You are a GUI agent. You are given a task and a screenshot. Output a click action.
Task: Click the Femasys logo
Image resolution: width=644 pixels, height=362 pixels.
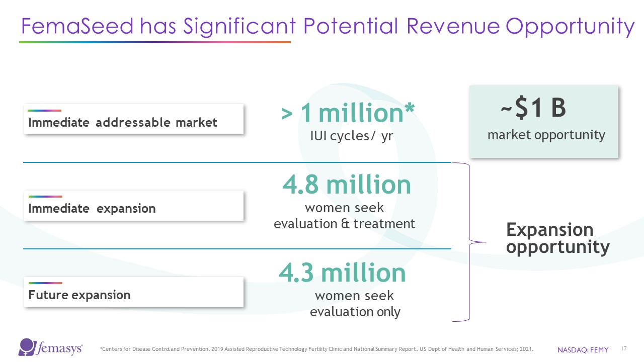[x=50, y=347]
